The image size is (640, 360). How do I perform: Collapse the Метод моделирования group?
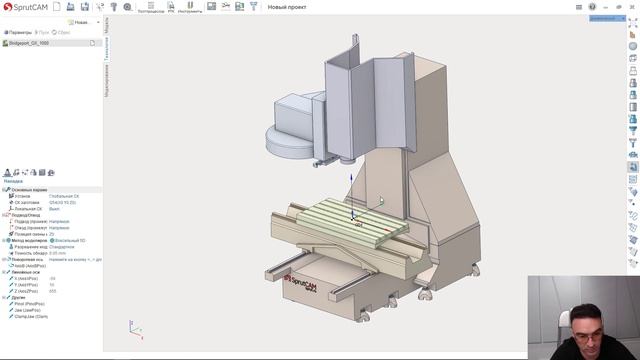coord(4,240)
